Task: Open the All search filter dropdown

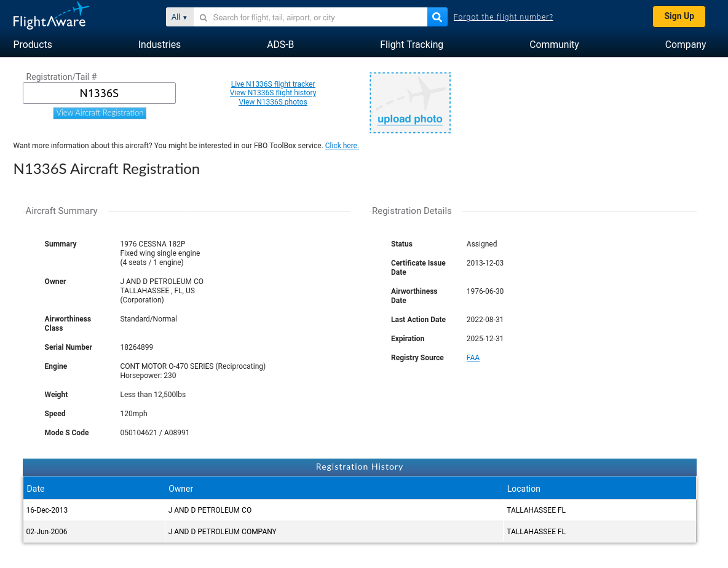Action: coord(179,17)
